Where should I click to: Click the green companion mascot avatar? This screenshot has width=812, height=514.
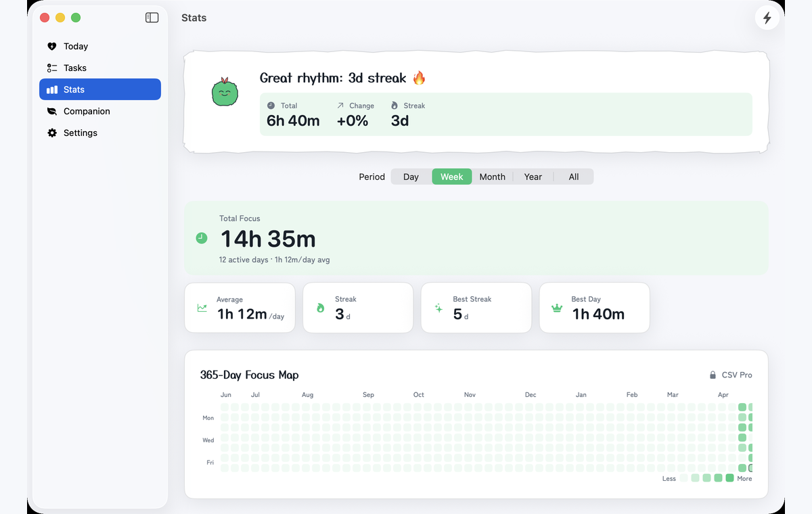click(225, 92)
